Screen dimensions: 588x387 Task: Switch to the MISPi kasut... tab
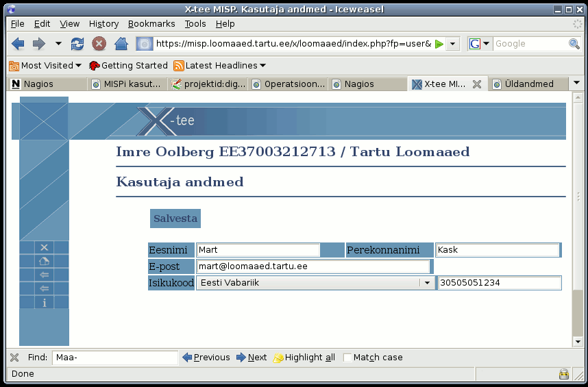(x=127, y=84)
